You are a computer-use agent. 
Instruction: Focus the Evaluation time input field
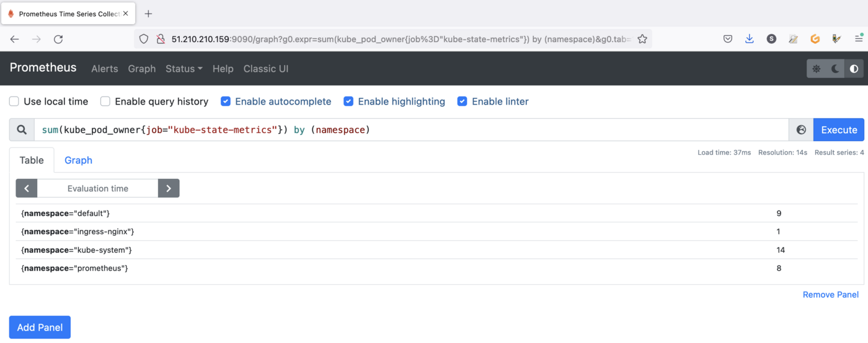pos(97,188)
